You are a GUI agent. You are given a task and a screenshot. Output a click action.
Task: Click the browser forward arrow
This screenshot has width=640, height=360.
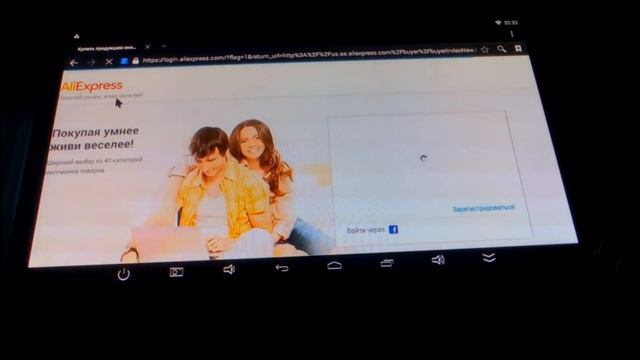(x=91, y=62)
